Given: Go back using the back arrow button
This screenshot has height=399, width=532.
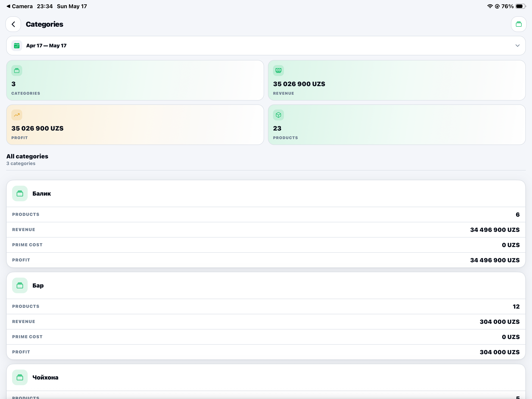Looking at the screenshot, I should click(13, 24).
